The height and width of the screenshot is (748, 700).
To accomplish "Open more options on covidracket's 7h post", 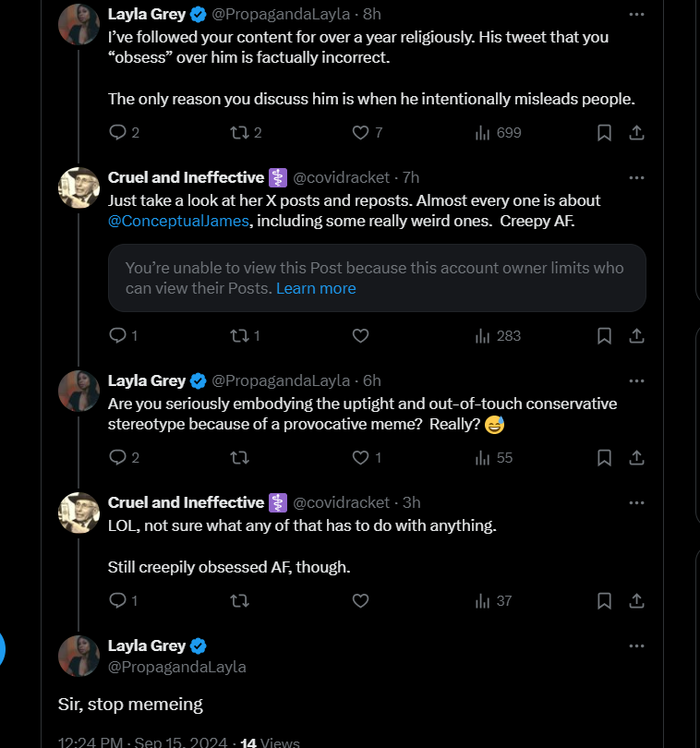I will [636, 177].
